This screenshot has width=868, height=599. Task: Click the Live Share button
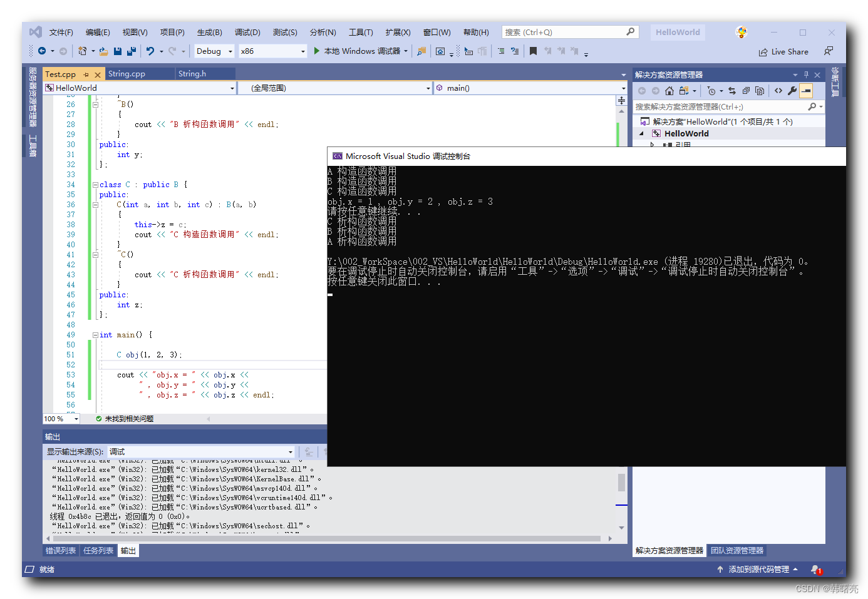783,52
